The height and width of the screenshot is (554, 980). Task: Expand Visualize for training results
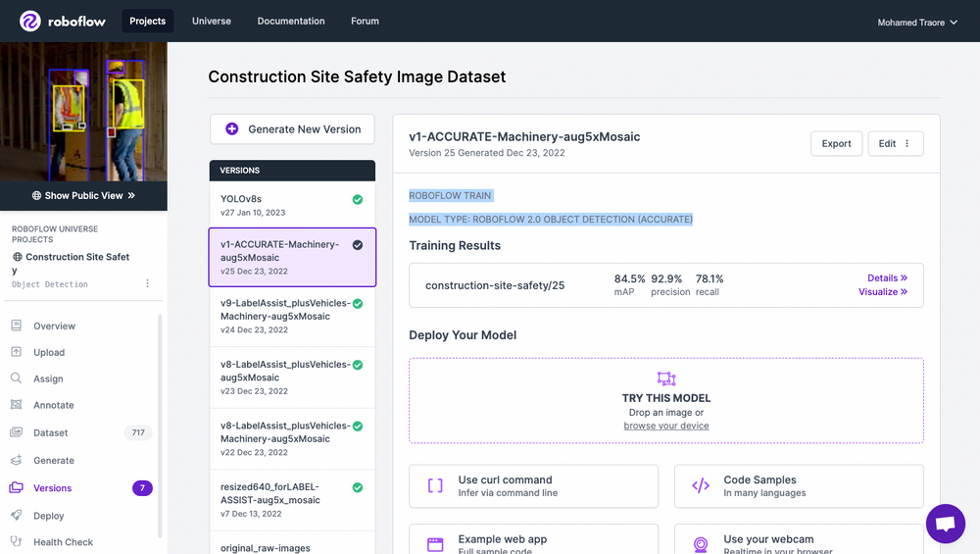pos(883,291)
